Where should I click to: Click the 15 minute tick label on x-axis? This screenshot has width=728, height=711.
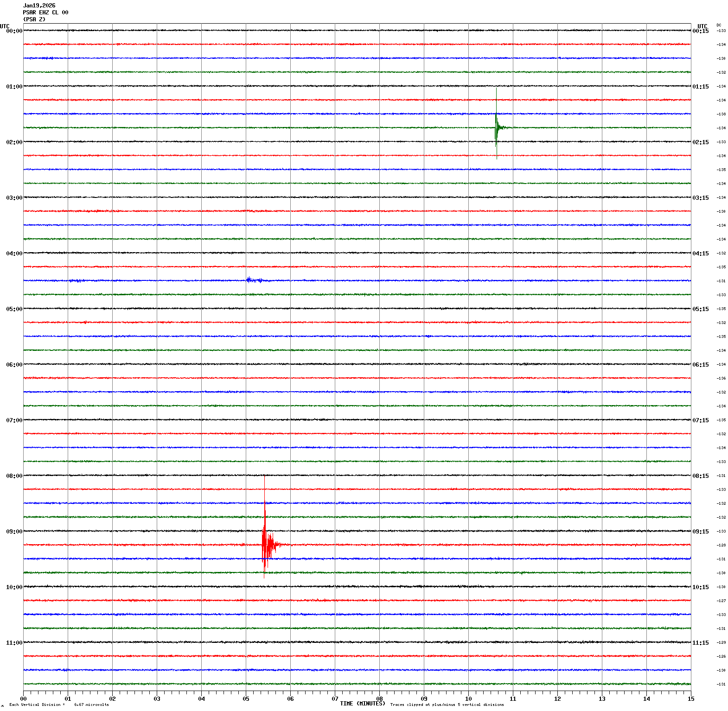(691, 699)
